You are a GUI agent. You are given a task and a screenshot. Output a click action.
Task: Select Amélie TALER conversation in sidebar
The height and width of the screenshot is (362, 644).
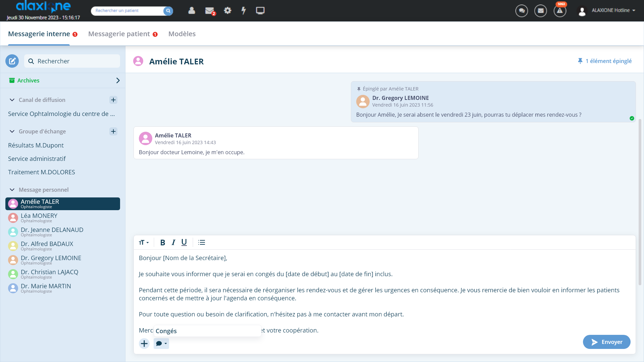[x=63, y=204]
